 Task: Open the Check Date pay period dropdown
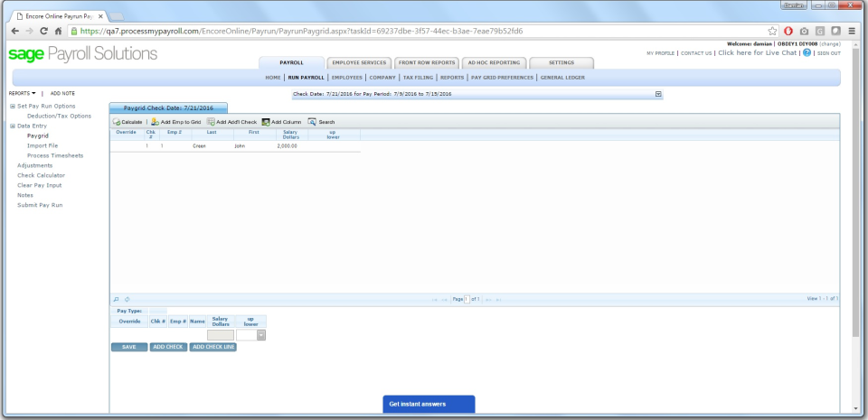pos(658,94)
